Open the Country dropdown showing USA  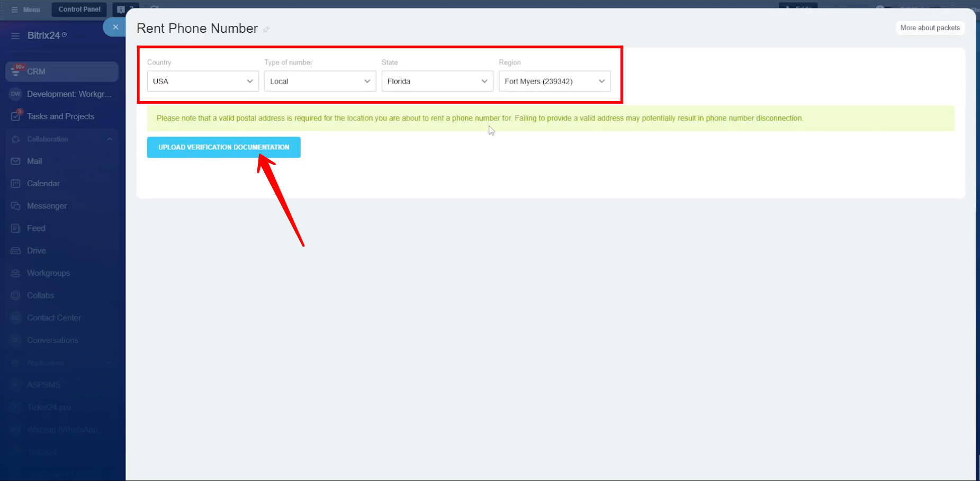203,81
